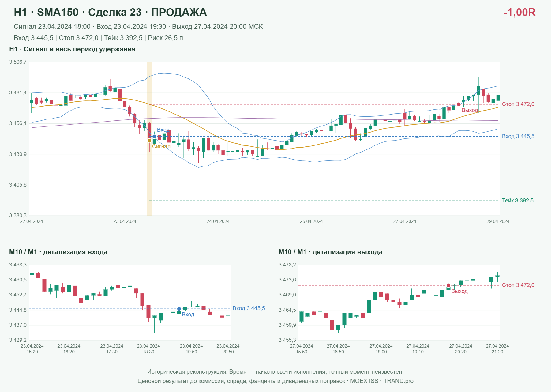Click the '19:50' time label in entry chart
Screen dimensions: 551x392
pos(191,352)
